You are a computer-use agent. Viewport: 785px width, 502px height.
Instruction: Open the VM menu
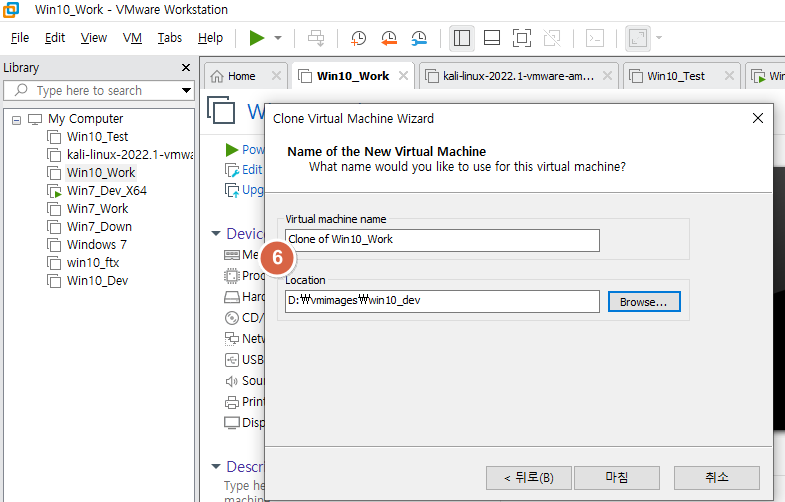click(132, 38)
